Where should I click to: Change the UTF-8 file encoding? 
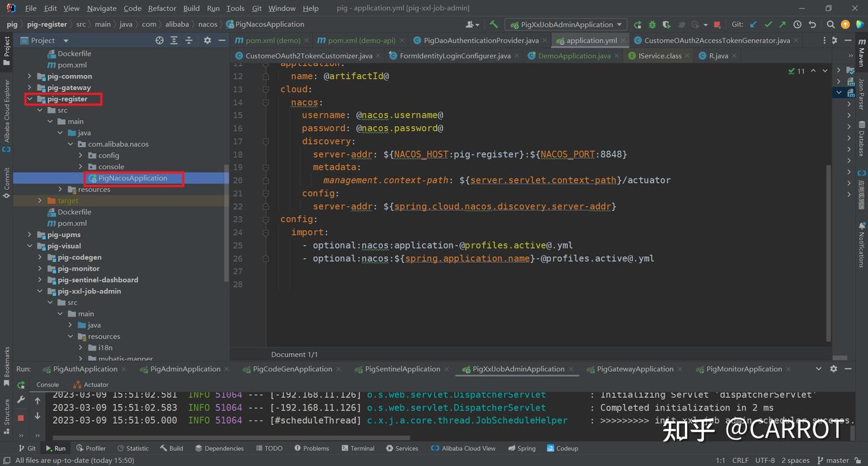point(765,461)
